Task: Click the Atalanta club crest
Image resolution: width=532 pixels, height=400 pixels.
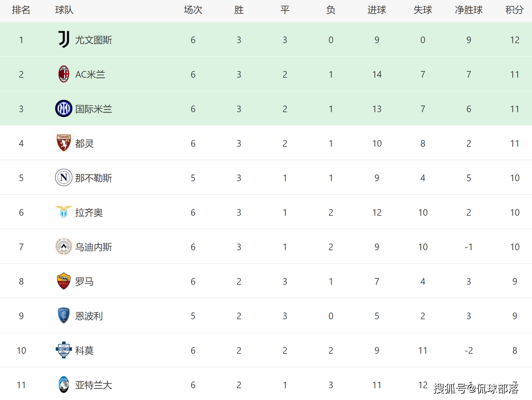Action: click(x=64, y=384)
